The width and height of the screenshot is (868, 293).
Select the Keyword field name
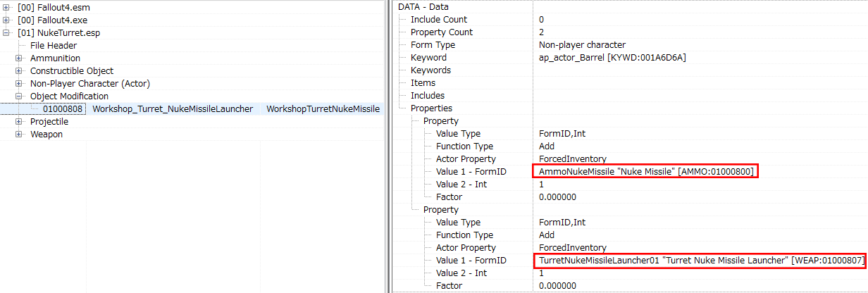pos(428,58)
